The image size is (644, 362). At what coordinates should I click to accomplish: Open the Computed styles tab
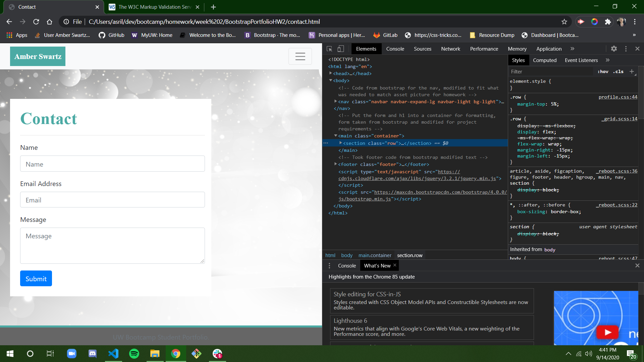(545, 60)
